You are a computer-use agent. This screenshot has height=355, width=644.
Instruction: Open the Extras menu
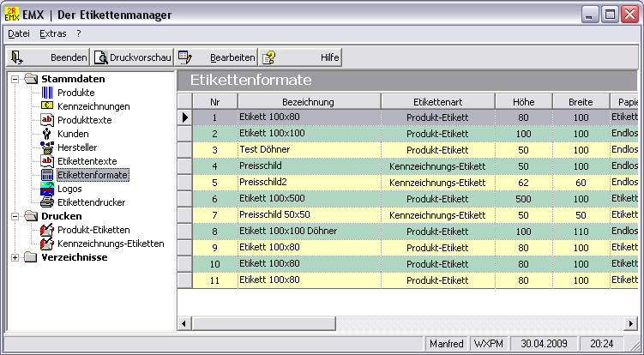coord(52,33)
